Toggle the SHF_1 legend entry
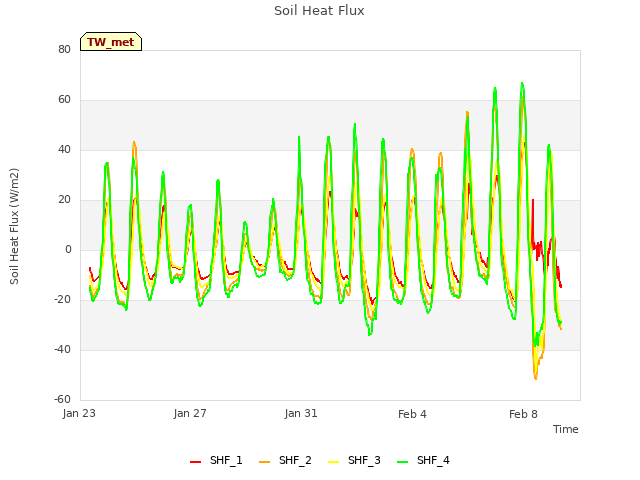 pyautogui.click(x=216, y=460)
